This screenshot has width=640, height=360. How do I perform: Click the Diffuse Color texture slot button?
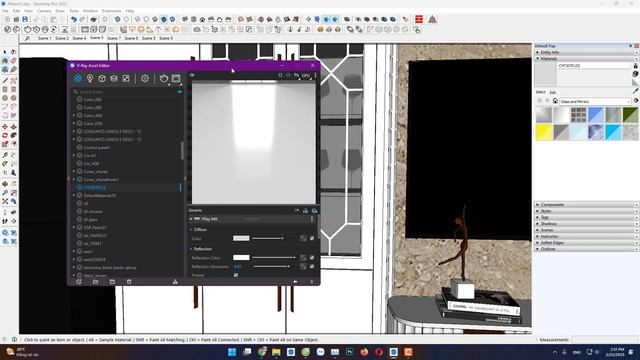[303, 238]
